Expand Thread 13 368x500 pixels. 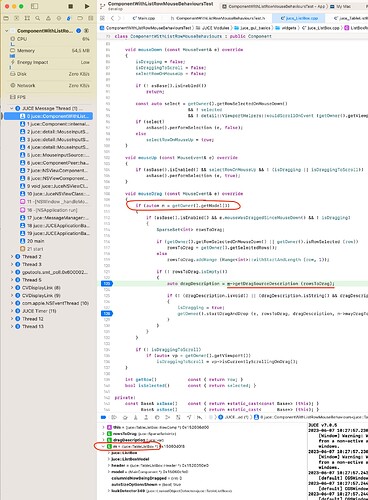12,326
